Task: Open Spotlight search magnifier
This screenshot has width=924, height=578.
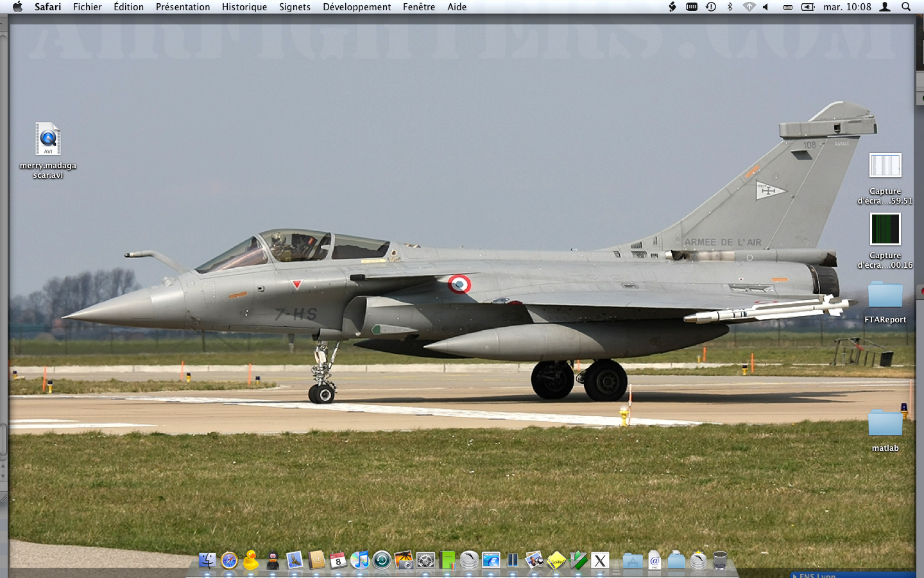Action: (x=906, y=7)
